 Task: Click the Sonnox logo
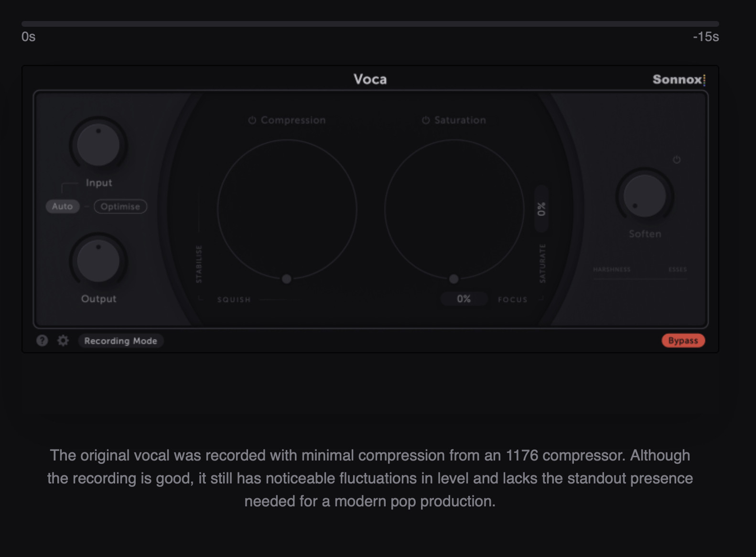click(x=679, y=80)
